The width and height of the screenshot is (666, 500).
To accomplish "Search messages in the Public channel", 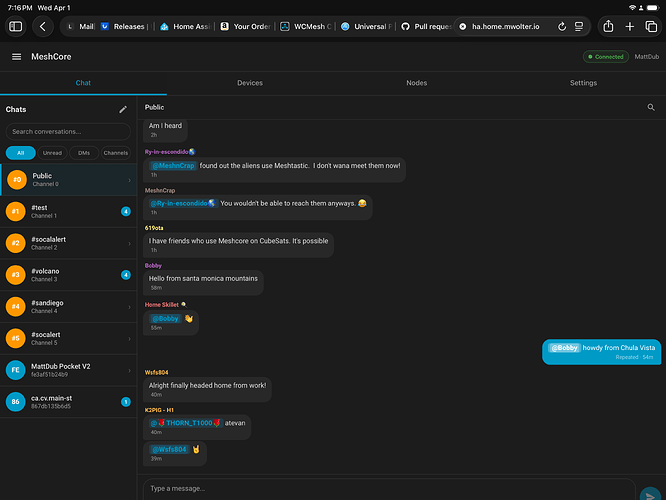I will click(651, 107).
